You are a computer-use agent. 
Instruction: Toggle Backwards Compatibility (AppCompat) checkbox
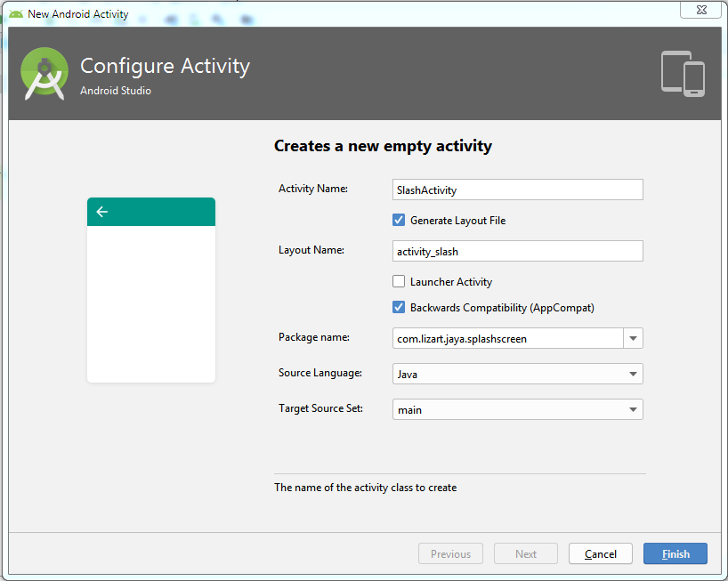point(399,307)
